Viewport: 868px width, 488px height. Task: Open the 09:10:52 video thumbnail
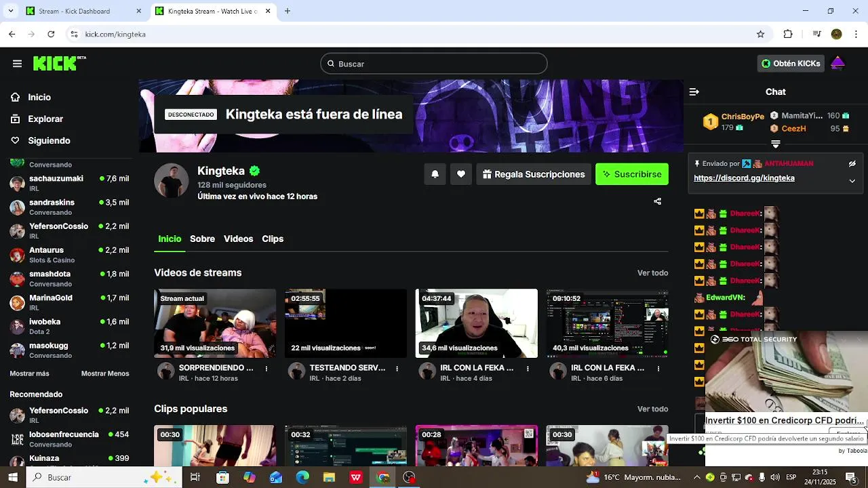coord(608,323)
